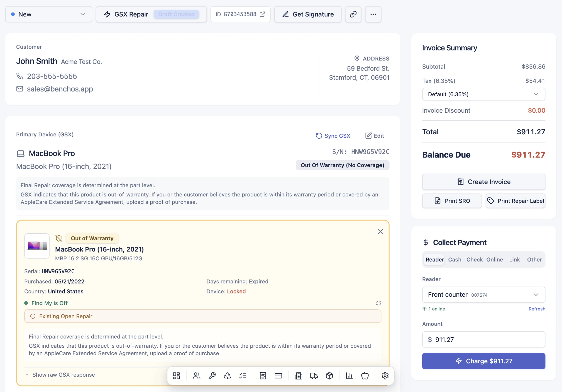This screenshot has height=392, width=562.
Task: Open the reports bar chart icon in the dock
Action: pyautogui.click(x=349, y=376)
